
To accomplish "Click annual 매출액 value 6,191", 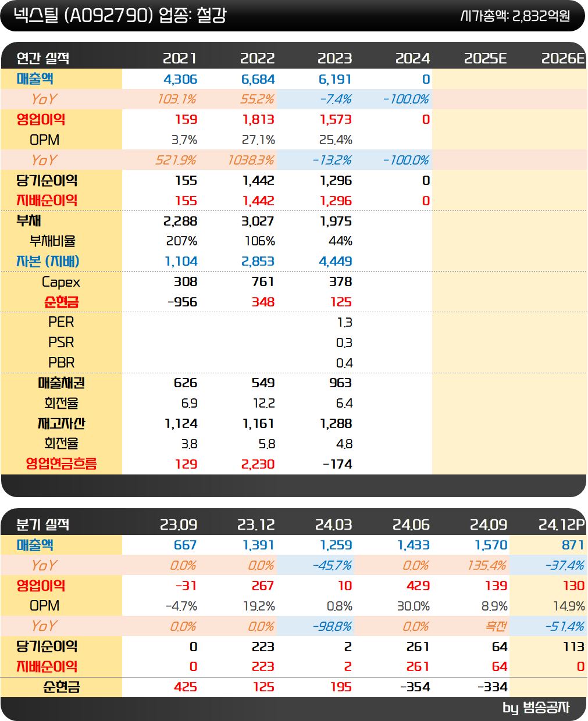I will (x=335, y=79).
